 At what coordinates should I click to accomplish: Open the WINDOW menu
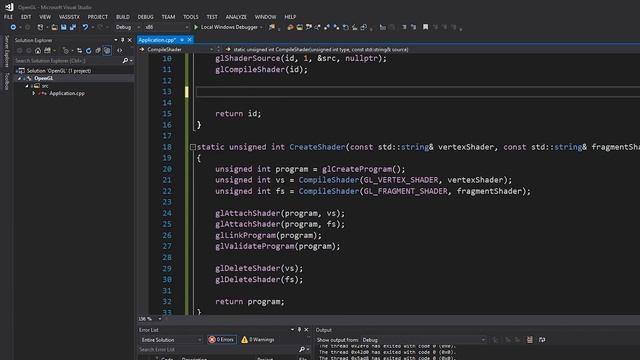click(265, 17)
